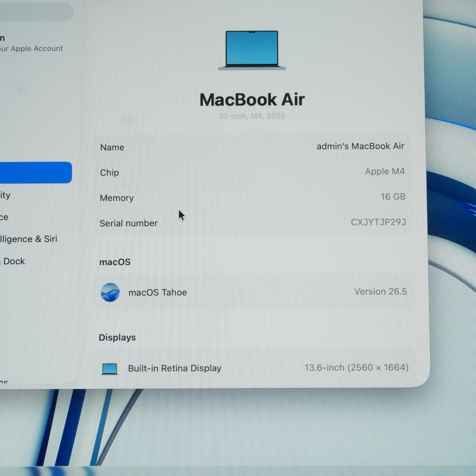The height and width of the screenshot is (476, 476).
Task: Open the Apple Account sign-in entry
Action: pyautogui.click(x=31, y=43)
